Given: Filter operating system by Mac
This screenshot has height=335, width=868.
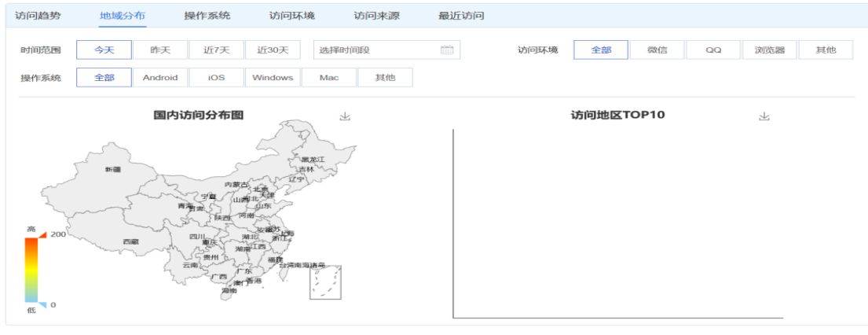Looking at the screenshot, I should coord(329,78).
